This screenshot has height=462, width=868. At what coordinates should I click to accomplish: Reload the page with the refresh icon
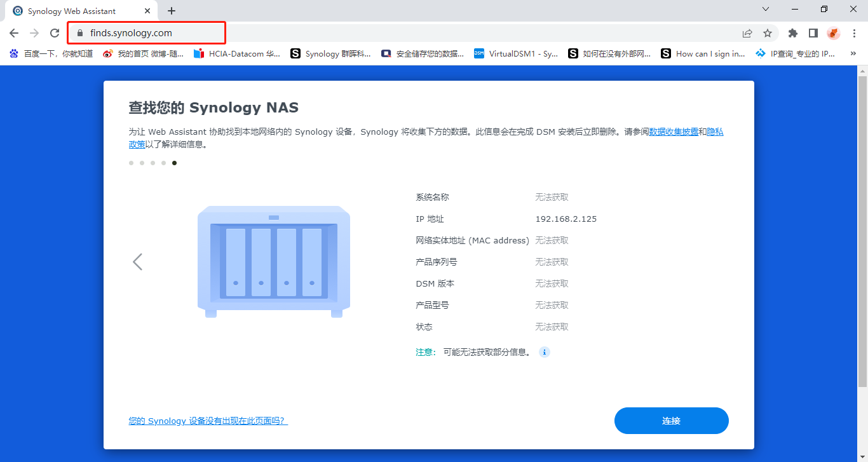[55, 33]
